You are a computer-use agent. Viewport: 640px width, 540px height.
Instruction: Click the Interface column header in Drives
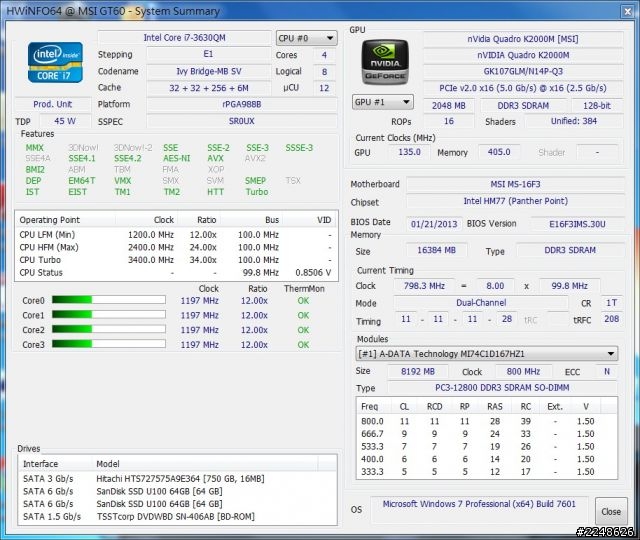(x=56, y=464)
